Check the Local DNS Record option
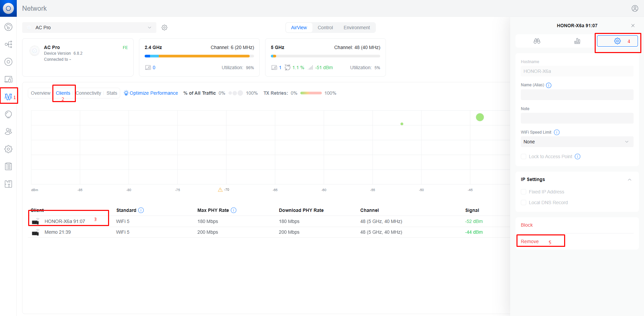Image resolution: width=644 pixels, height=316 pixels. [524, 202]
